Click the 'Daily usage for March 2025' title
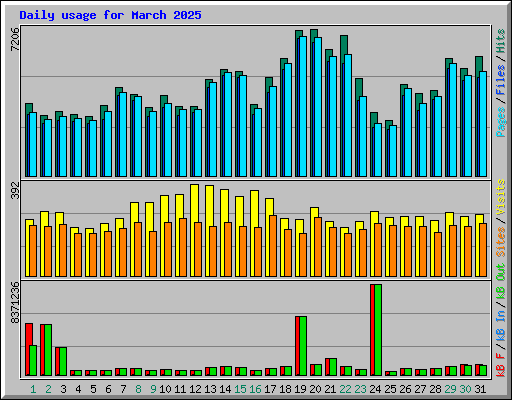This screenshot has height=400, width=512. click(110, 15)
